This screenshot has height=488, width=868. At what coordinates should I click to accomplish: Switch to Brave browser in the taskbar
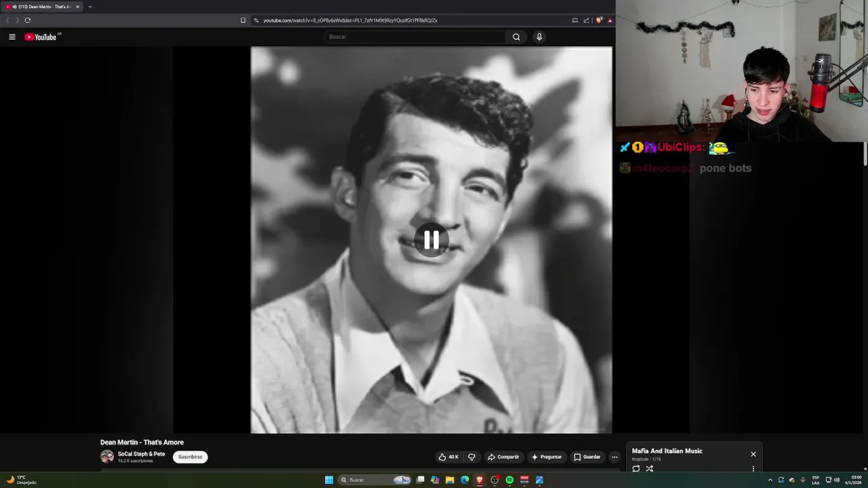pyautogui.click(x=479, y=480)
